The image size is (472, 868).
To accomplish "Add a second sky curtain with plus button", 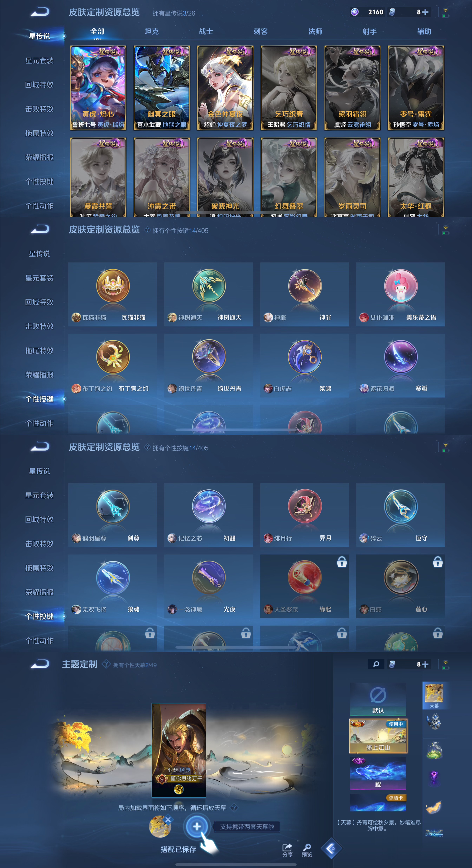I will (197, 826).
